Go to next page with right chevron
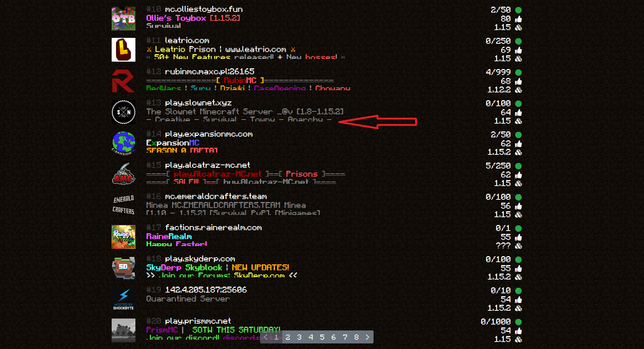The image size is (644, 349). pos(368,337)
